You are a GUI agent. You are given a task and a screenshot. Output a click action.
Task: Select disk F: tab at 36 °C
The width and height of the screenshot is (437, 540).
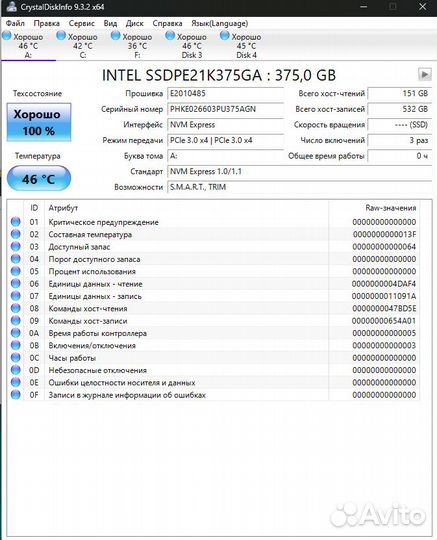(x=137, y=45)
